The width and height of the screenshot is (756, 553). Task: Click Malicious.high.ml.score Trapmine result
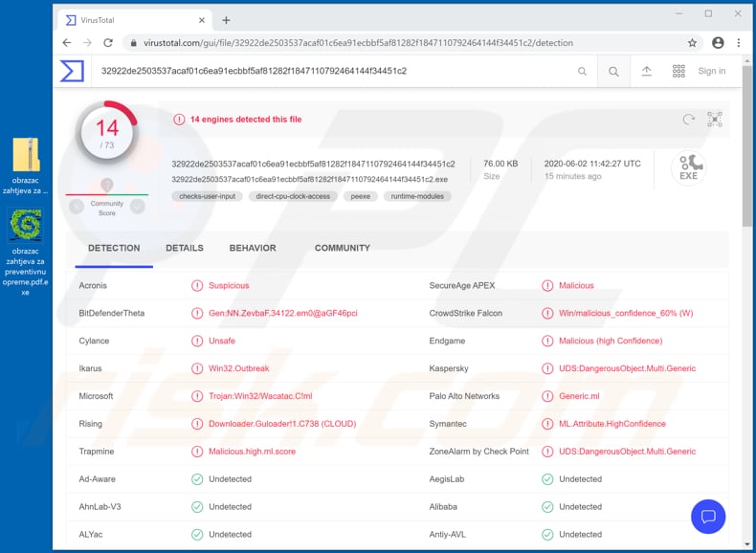(x=253, y=452)
